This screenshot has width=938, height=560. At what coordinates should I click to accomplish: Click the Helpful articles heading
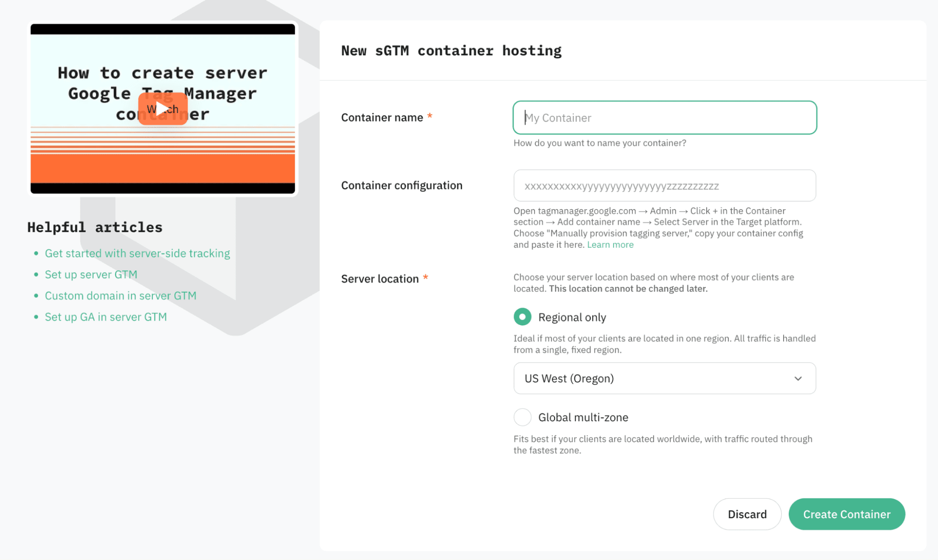click(x=95, y=227)
